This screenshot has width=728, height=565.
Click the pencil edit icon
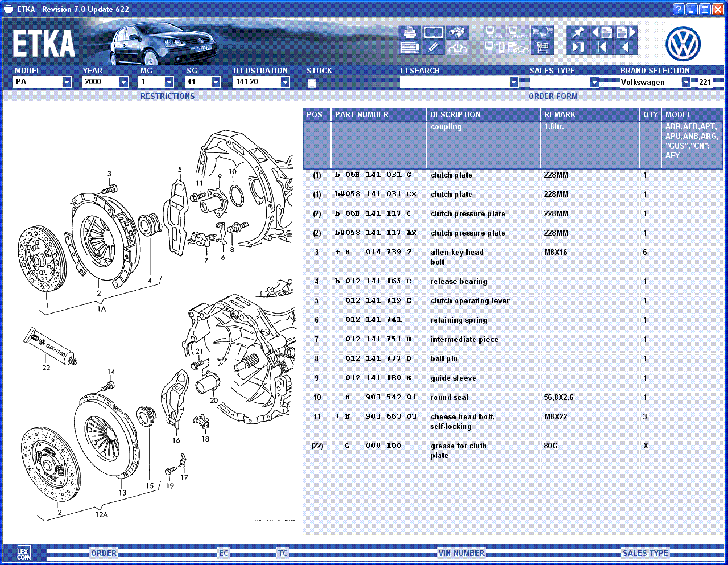tap(433, 47)
